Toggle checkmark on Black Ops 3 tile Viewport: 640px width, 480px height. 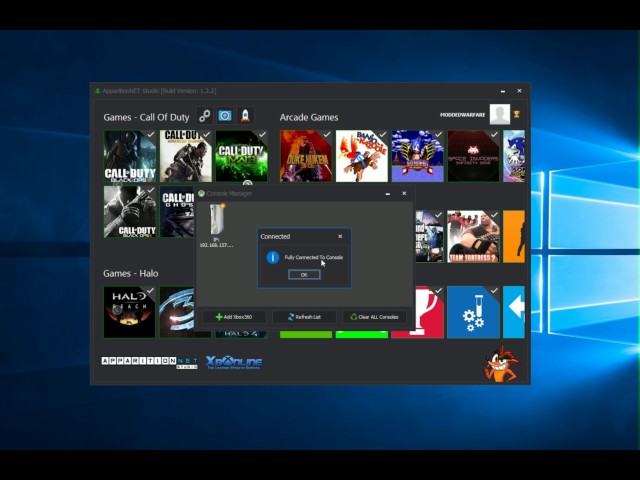[x=151, y=134]
